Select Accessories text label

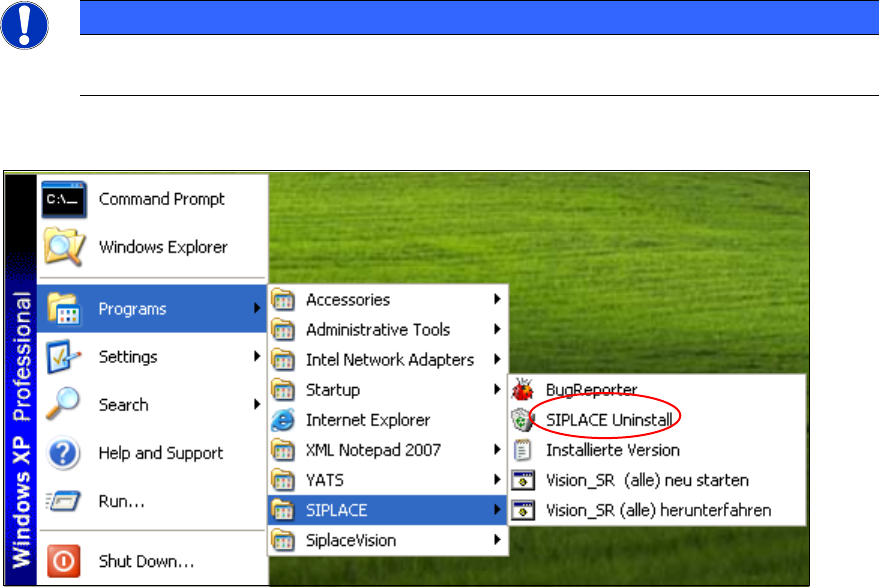pos(348,300)
